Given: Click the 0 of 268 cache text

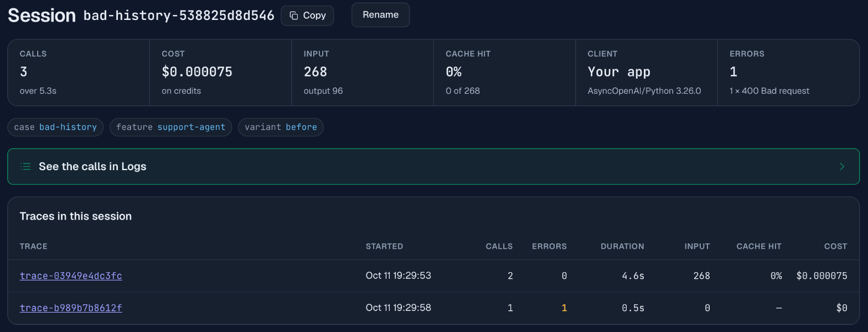Looking at the screenshot, I should point(463,90).
